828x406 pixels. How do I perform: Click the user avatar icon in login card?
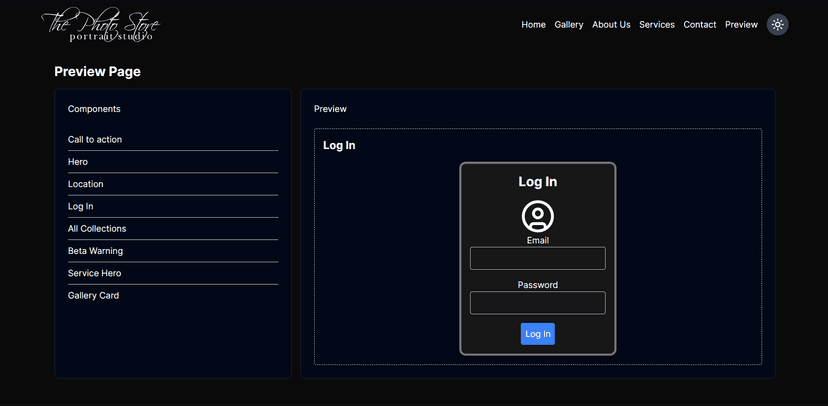pyautogui.click(x=538, y=216)
